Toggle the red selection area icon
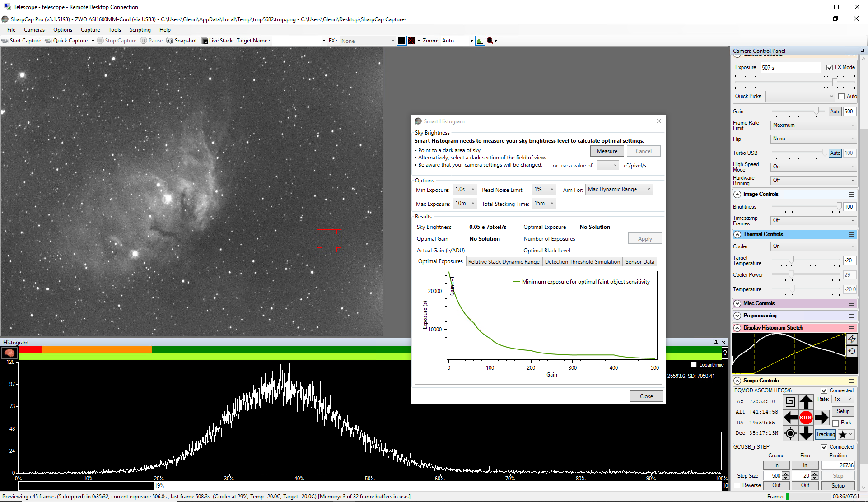This screenshot has height=502, width=868. [x=401, y=41]
